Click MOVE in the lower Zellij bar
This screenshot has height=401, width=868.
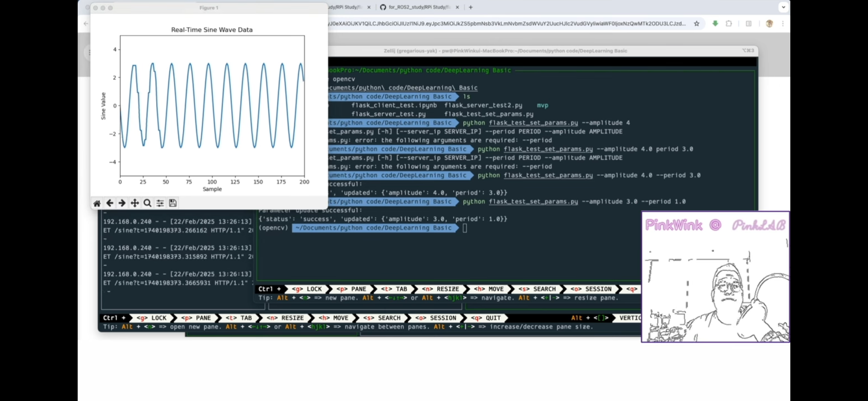(x=334, y=318)
